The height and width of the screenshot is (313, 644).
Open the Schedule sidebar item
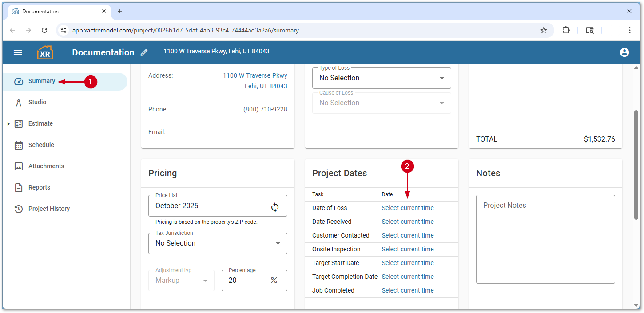[x=41, y=145]
